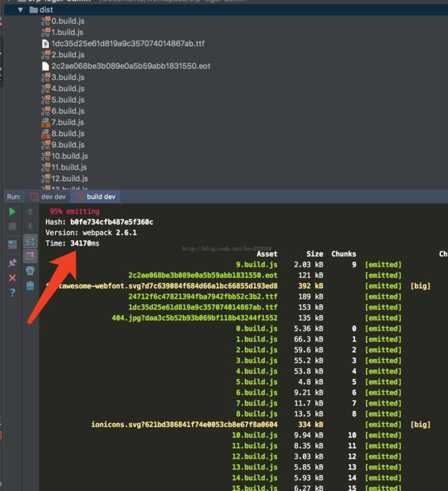Click the 404.jpg asset line in console
Image resolution: width=448 pixels, height=491 pixels.
click(x=194, y=318)
